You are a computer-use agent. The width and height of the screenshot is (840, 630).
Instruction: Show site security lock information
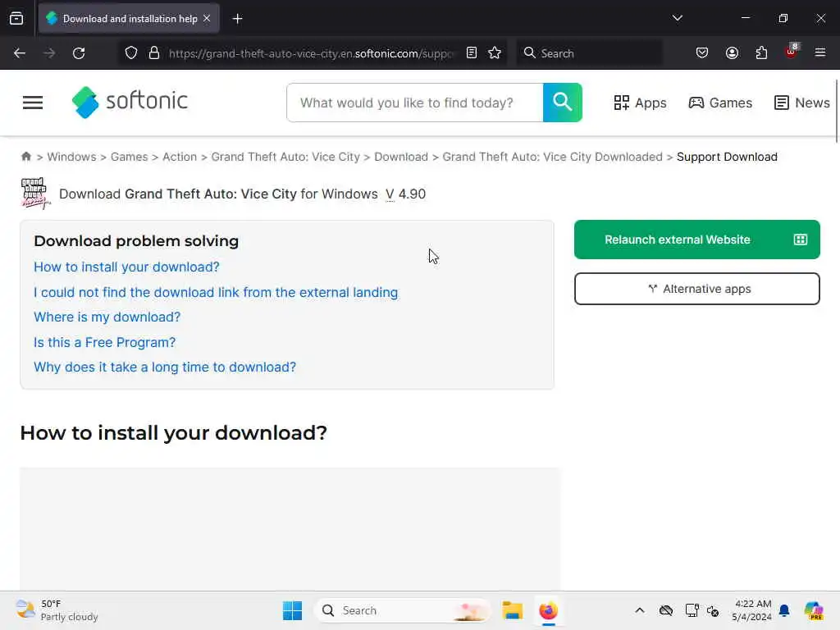click(154, 53)
